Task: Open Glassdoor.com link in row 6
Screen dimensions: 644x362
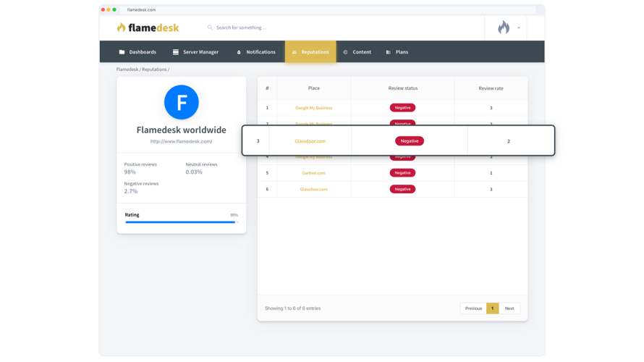Action: 314,190
